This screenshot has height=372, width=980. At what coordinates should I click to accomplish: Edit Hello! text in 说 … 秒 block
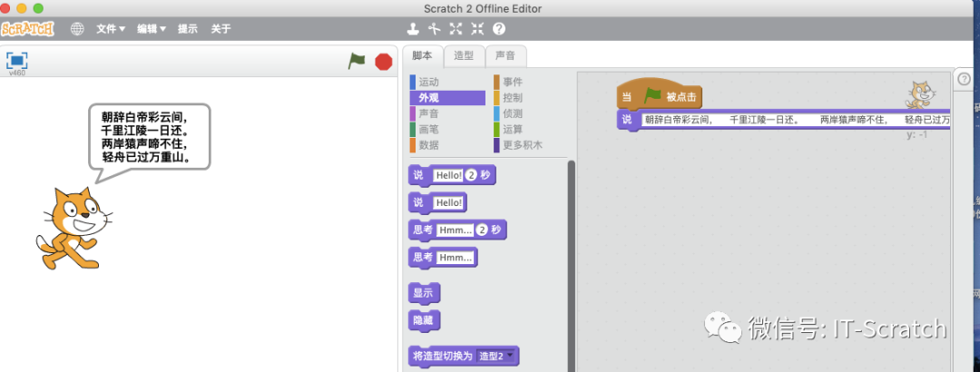click(x=448, y=176)
